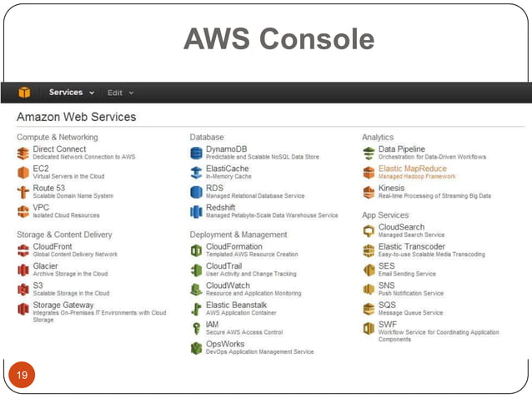The width and height of the screenshot is (532, 399).
Task: Open the SNS link
Action: [386, 285]
